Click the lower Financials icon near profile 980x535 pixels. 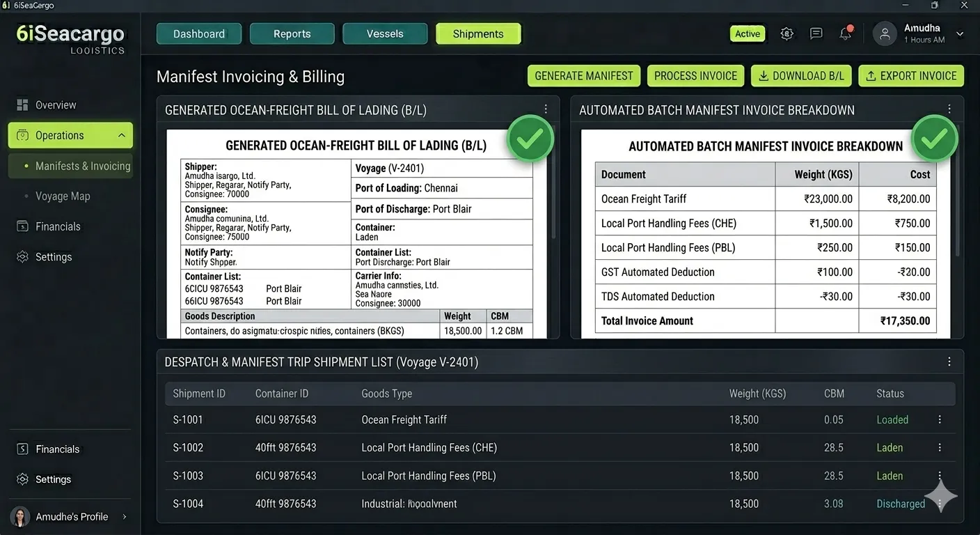coord(22,449)
